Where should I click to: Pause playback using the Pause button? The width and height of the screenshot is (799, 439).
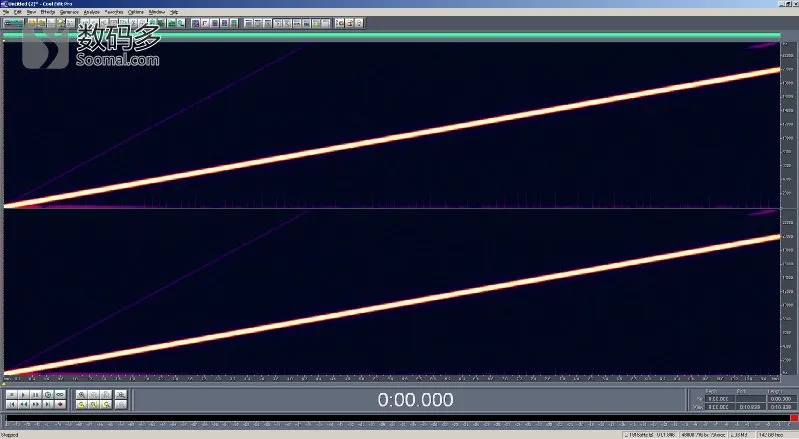pos(36,395)
